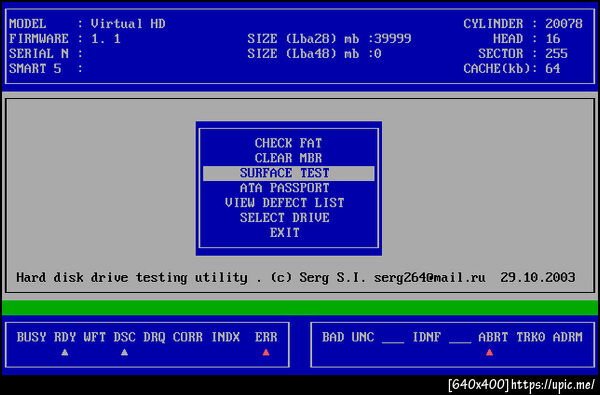
Task: Click the https://upic.me/ link text
Action: coord(553,384)
